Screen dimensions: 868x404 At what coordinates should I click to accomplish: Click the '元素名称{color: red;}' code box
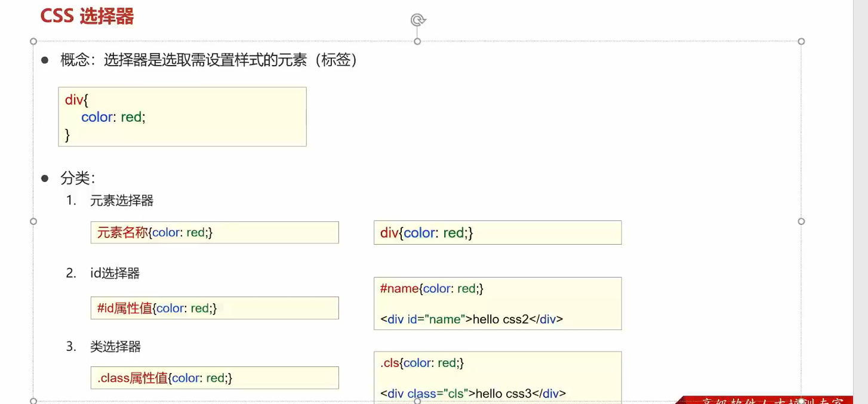pyautogui.click(x=215, y=233)
